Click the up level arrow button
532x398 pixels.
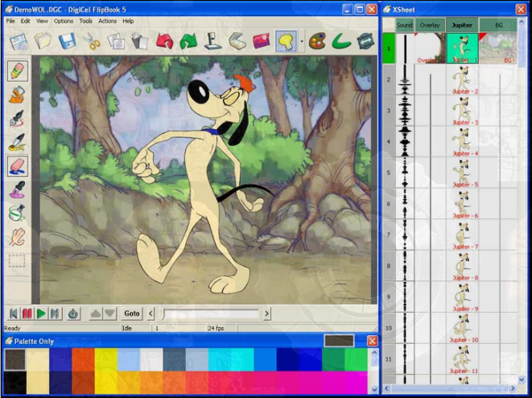pos(96,313)
